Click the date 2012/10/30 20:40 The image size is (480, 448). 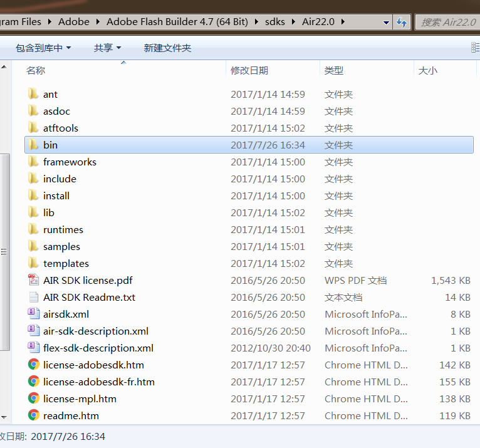click(271, 348)
